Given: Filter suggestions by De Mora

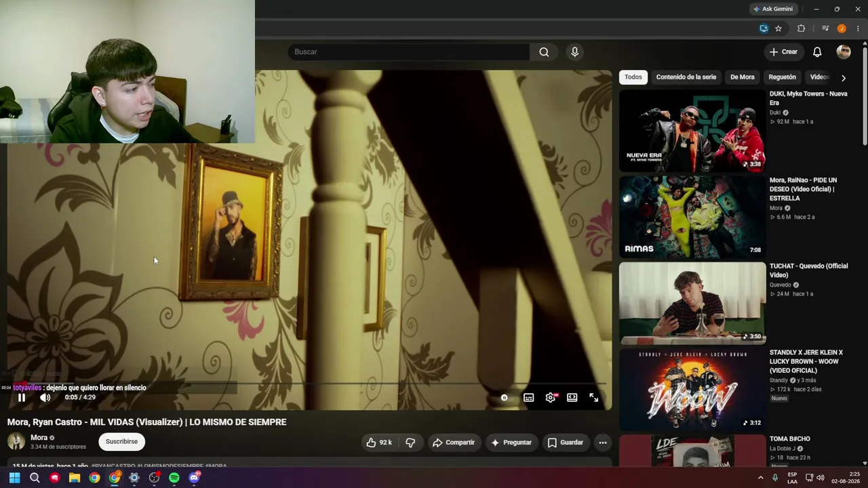Looking at the screenshot, I should tap(743, 77).
